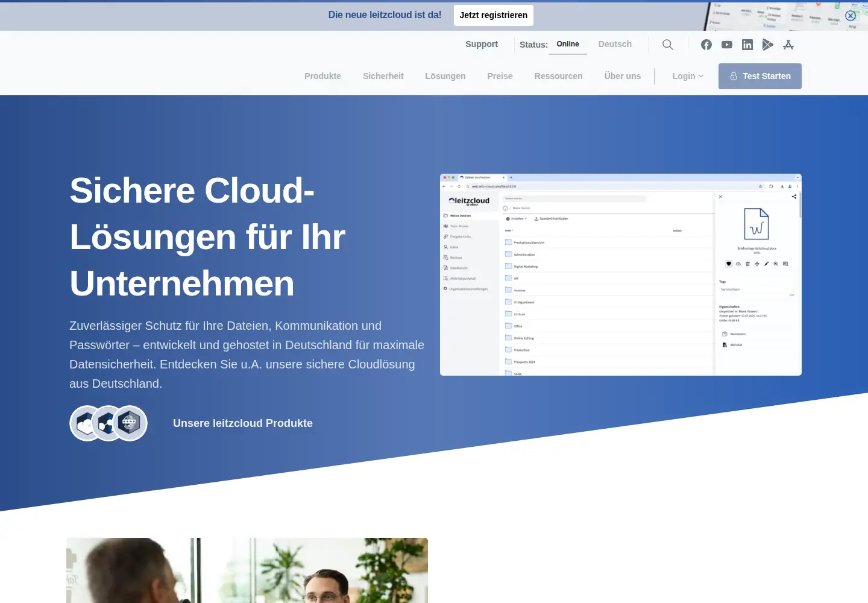Screen dimensions: 868x603
Task: Go to the Preise page
Action: [500, 76]
